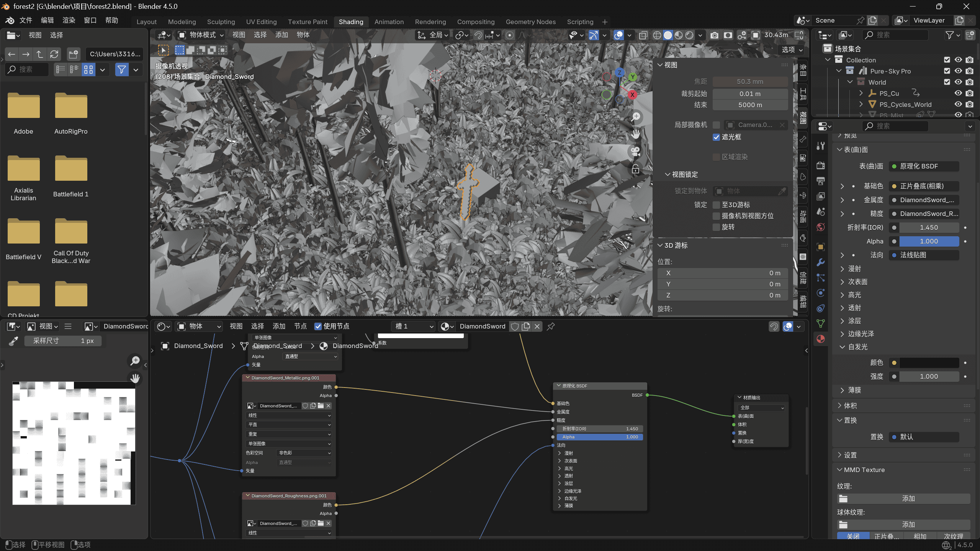Open the Modifier wrench properties tab
Viewport: 980px width, 551px height.
pos(821,262)
